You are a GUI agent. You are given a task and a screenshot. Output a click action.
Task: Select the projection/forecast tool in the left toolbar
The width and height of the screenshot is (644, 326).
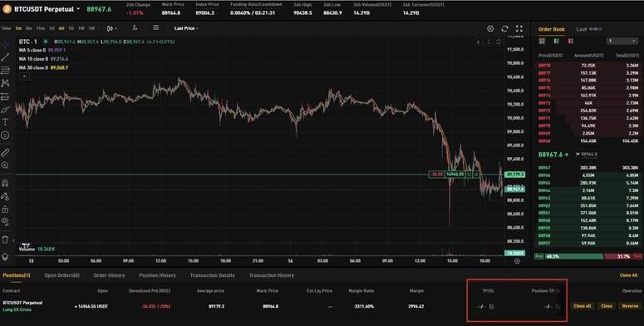[5, 96]
